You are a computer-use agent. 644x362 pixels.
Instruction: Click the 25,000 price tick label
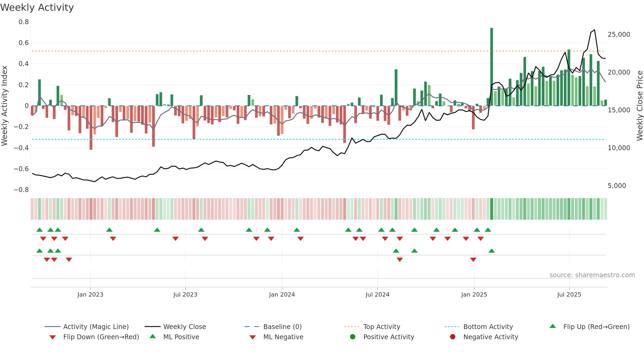point(619,35)
